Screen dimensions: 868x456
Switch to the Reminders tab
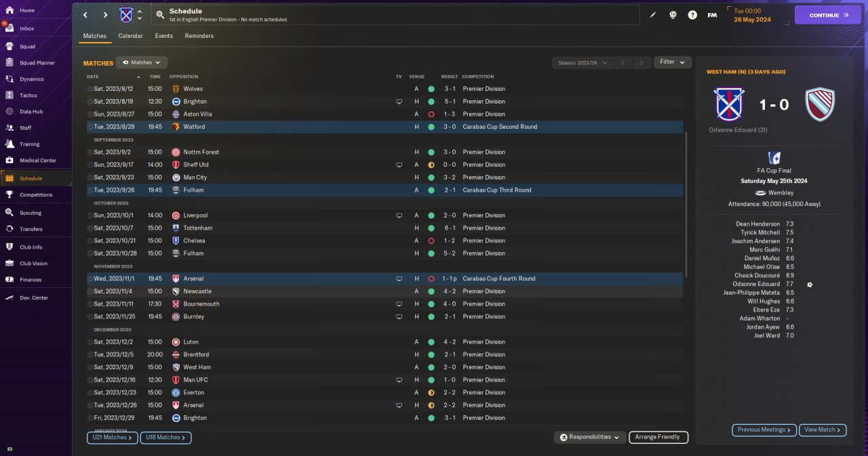199,36
